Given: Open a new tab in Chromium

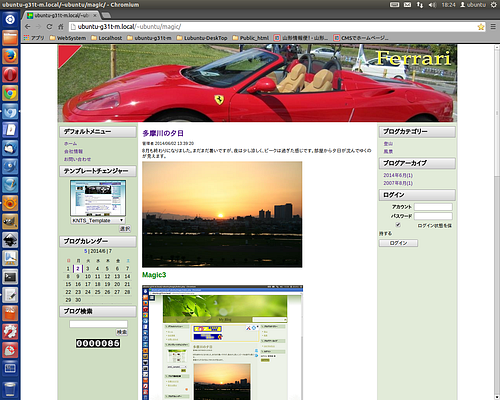Looking at the screenshot, I should point(106,15).
